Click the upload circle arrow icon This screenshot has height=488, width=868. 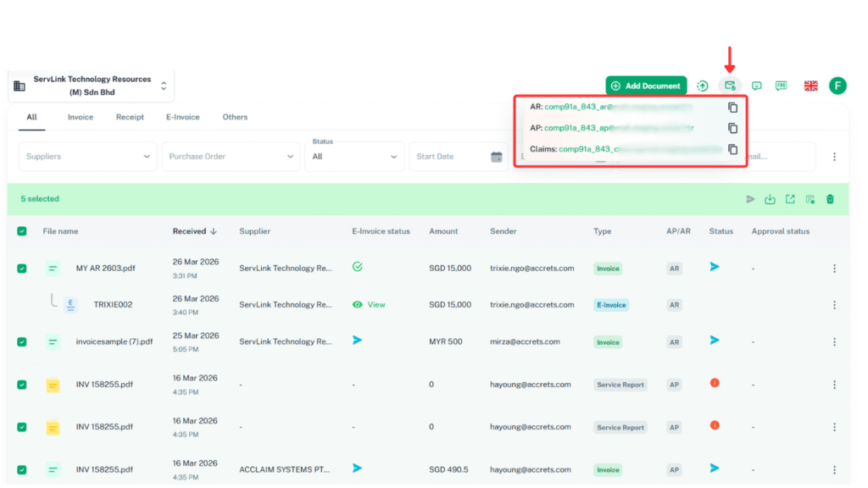[x=703, y=86]
